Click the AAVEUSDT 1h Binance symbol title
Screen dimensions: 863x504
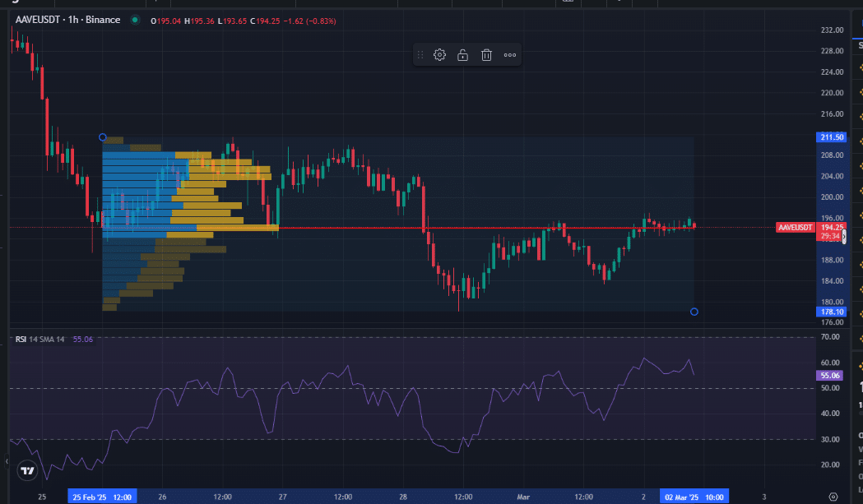pos(67,20)
